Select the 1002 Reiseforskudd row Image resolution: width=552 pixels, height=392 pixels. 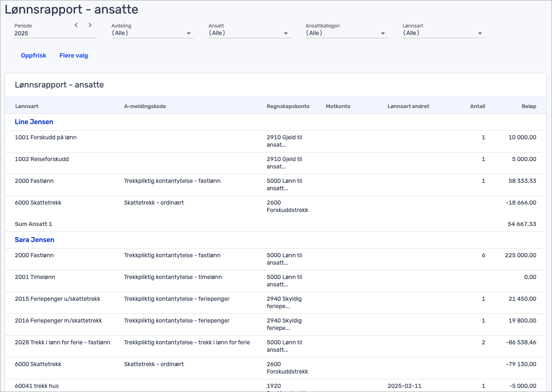[x=42, y=159]
